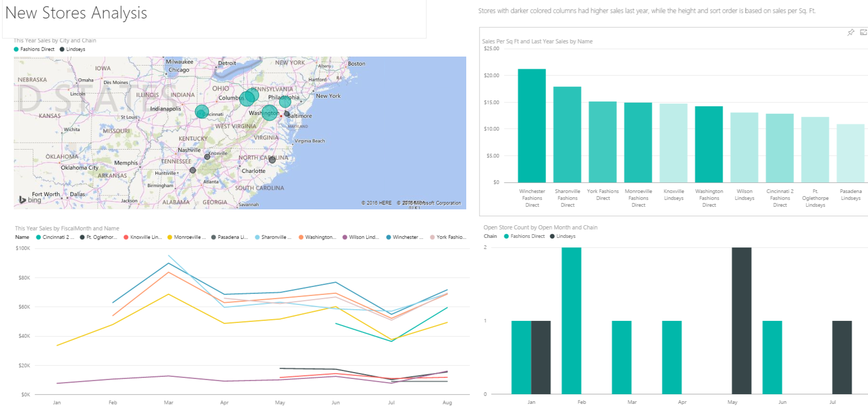Click the This Year Sales by FiscalMonth and Name title
This screenshot has width=868, height=406.
67,228
